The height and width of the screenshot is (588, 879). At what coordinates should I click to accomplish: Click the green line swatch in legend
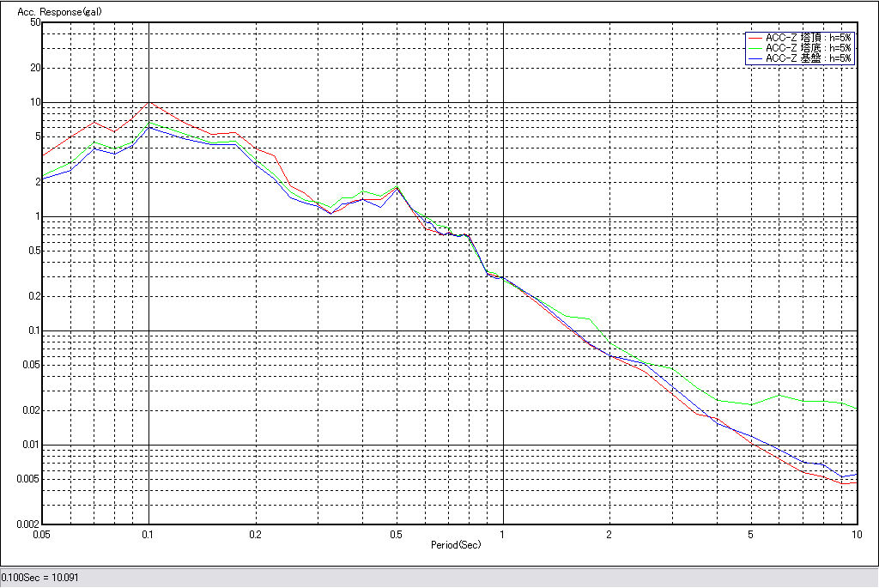[x=755, y=48]
